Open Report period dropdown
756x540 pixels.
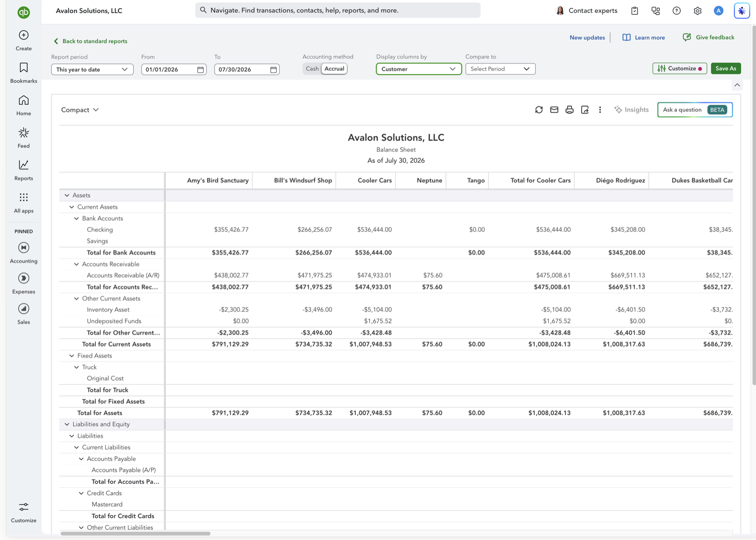[92, 70]
